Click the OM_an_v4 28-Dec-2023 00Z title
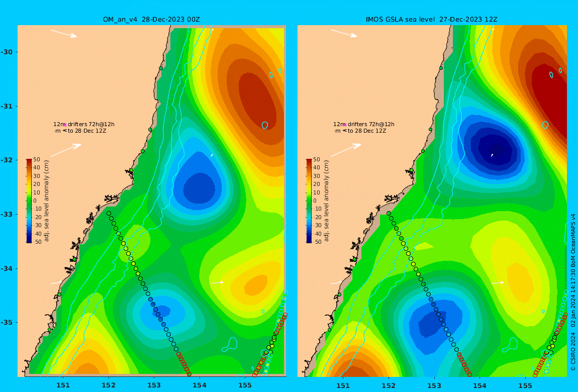The width and height of the screenshot is (578, 392). click(x=151, y=20)
